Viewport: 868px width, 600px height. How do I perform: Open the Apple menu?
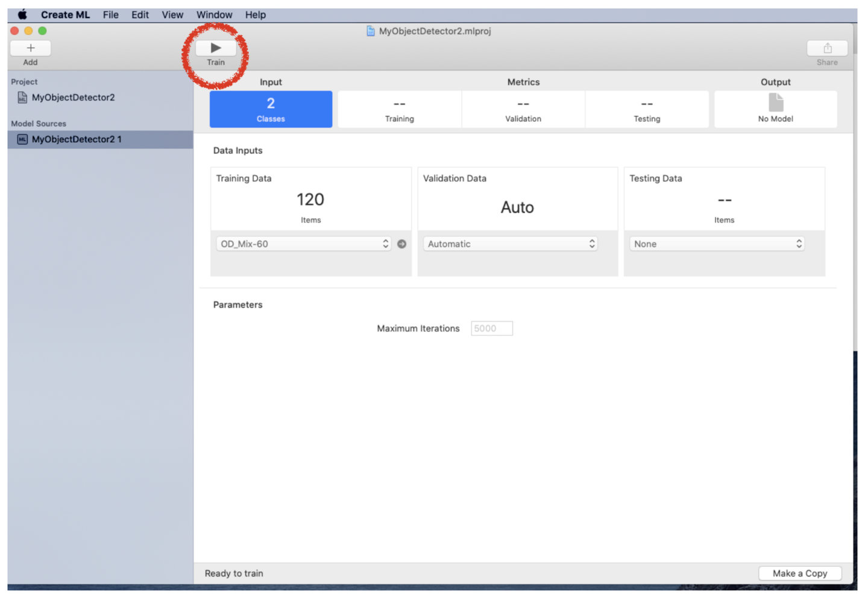(22, 15)
